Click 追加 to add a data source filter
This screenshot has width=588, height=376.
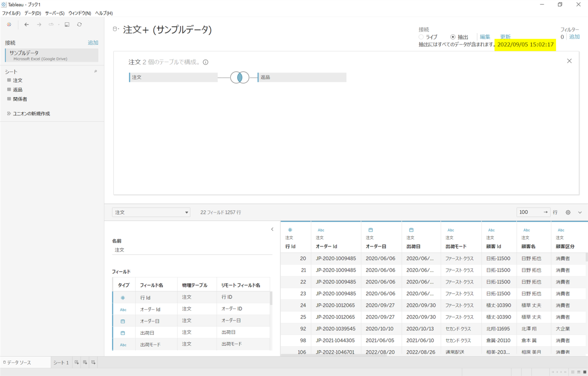[574, 37]
